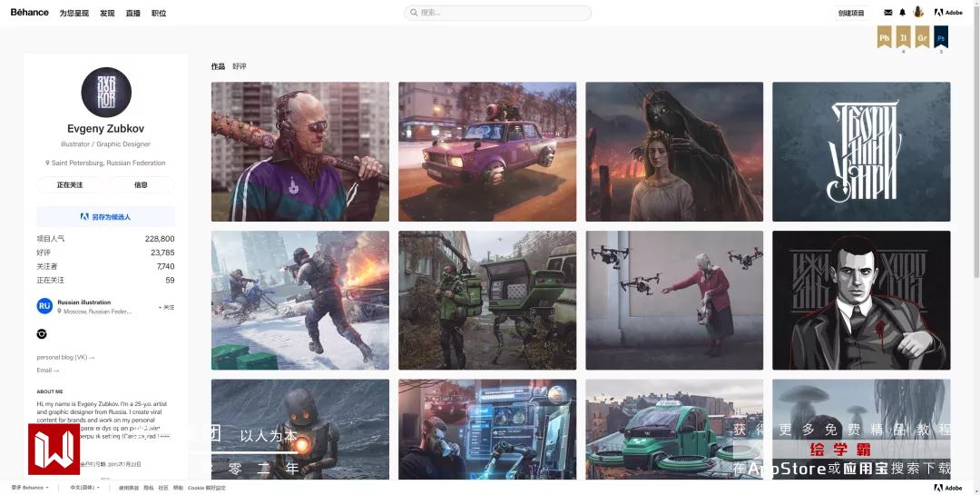
Task: Open the 社区 footer link
Action: coord(163,488)
